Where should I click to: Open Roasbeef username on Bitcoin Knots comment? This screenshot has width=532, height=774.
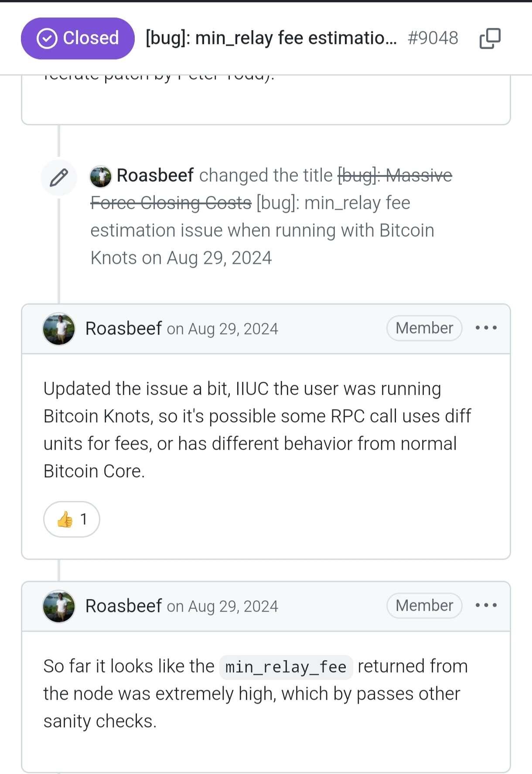coord(123,329)
